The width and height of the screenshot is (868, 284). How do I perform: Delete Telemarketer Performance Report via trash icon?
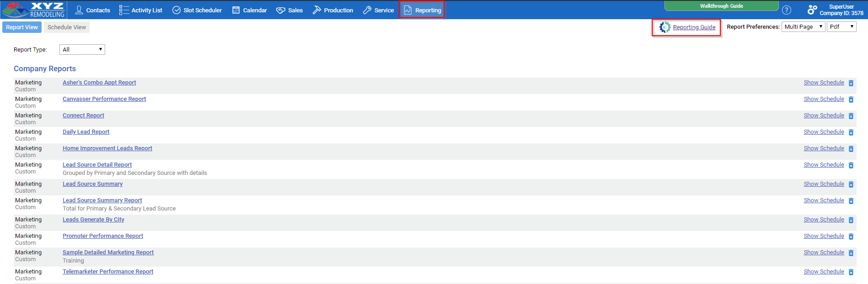click(851, 272)
